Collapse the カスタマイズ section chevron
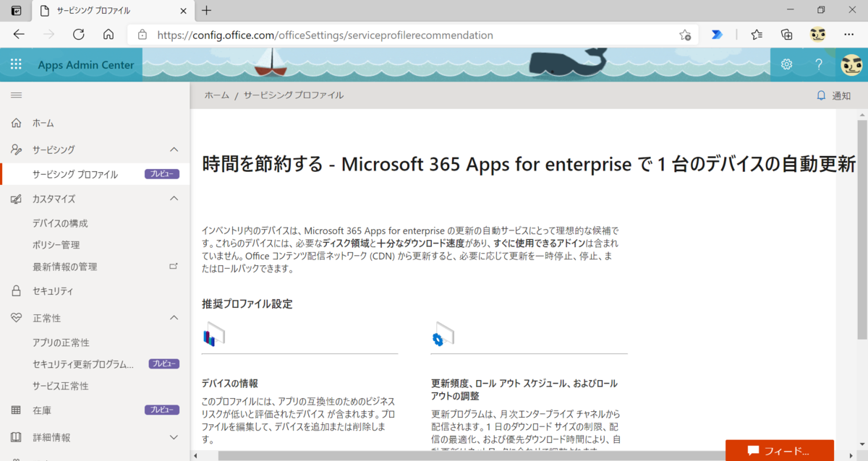The width and height of the screenshot is (868, 461). [174, 199]
